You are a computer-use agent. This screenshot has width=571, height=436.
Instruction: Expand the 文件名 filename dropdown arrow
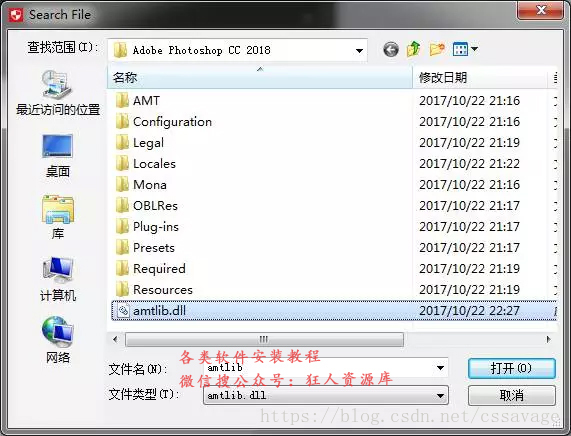pyautogui.click(x=440, y=368)
